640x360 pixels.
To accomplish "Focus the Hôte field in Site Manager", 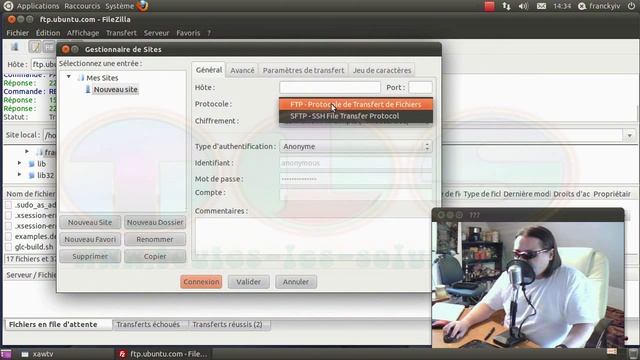I will 330,87.
